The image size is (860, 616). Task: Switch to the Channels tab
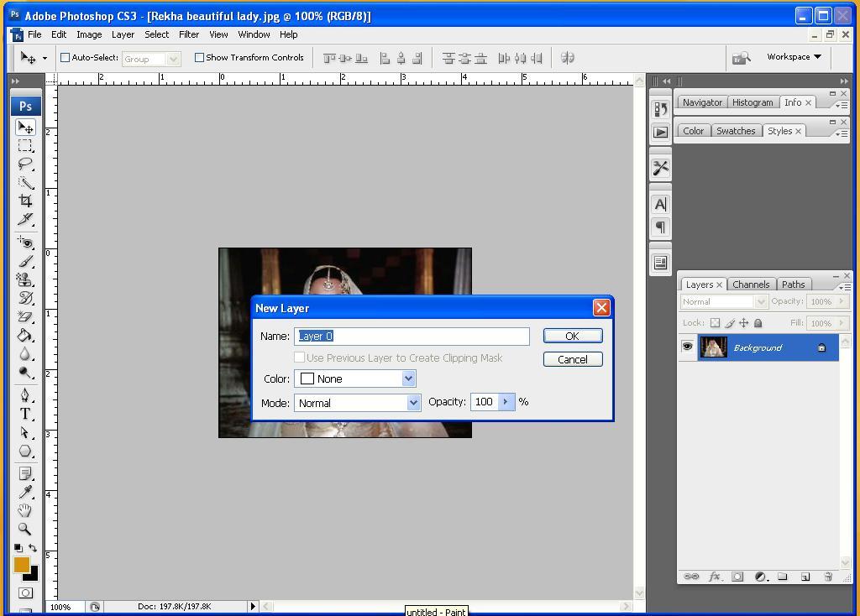(751, 284)
